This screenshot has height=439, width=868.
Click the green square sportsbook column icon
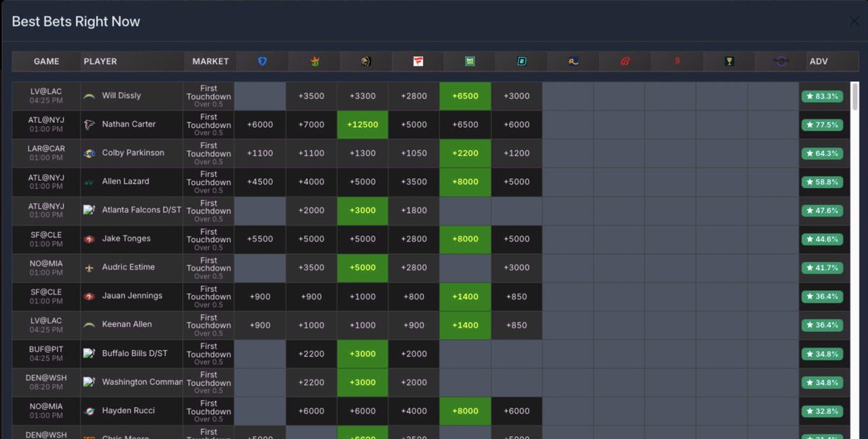tap(470, 61)
